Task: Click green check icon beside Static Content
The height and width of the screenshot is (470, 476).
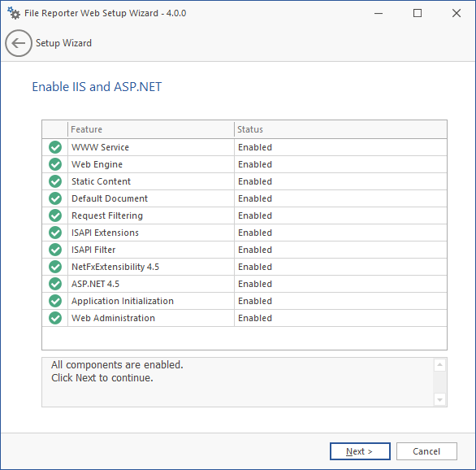Action: (x=55, y=181)
